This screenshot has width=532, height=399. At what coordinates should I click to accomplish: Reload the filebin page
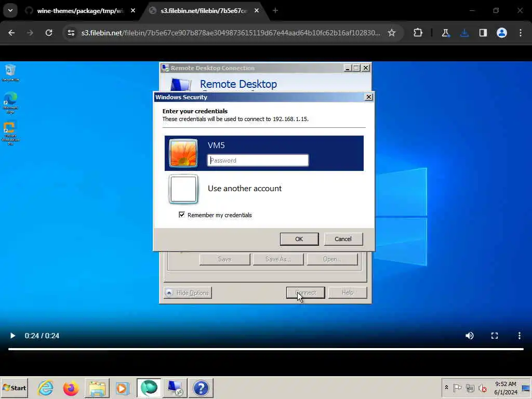tap(49, 33)
